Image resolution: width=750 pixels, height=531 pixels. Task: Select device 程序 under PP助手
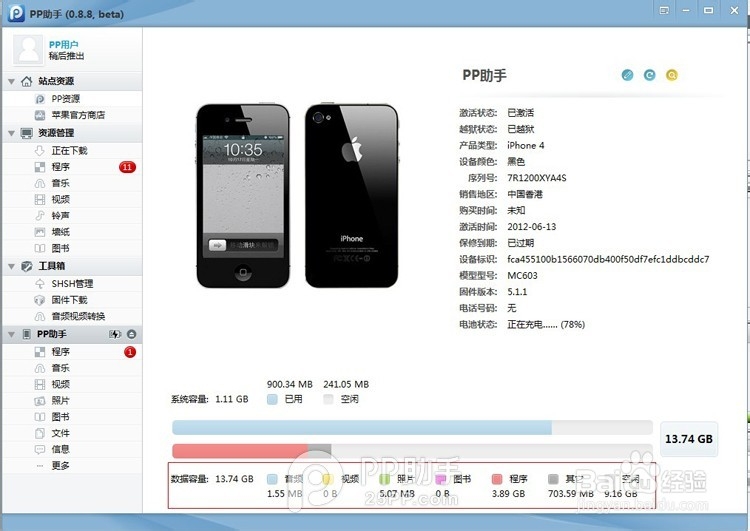(x=72, y=352)
